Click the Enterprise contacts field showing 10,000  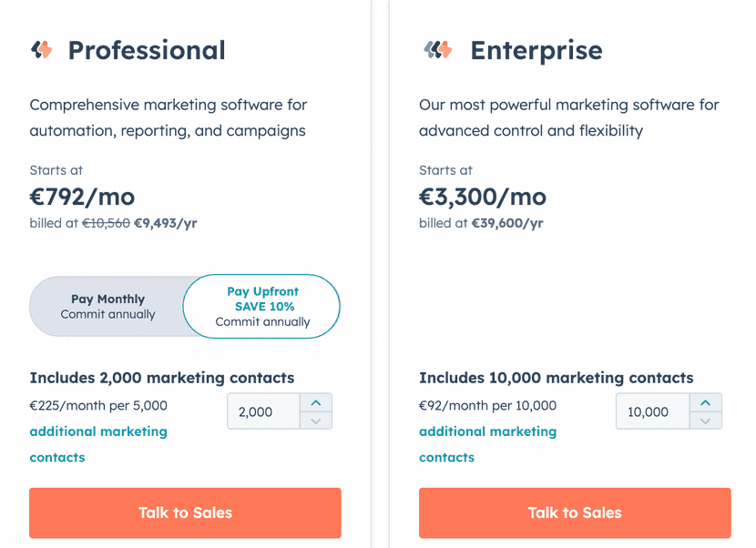coord(652,411)
